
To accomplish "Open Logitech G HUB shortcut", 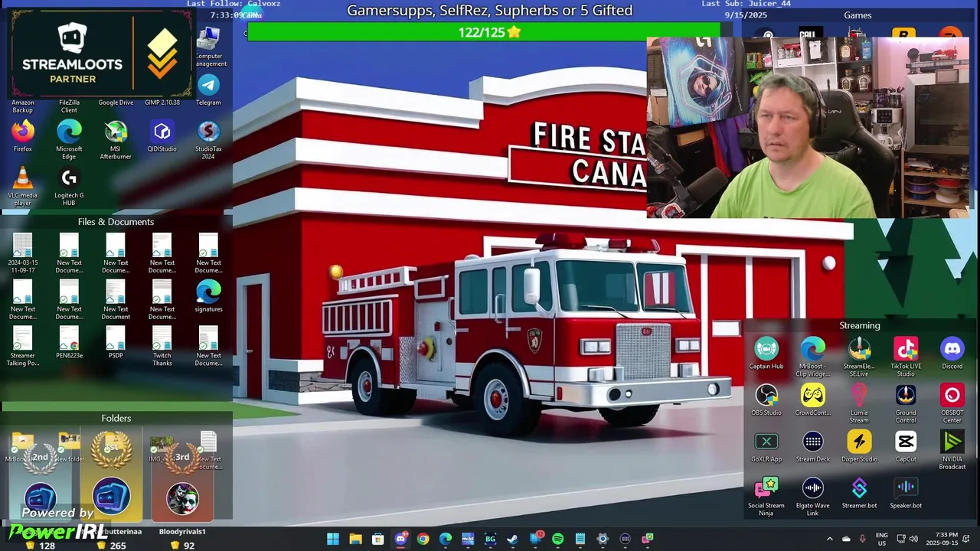I will (69, 186).
